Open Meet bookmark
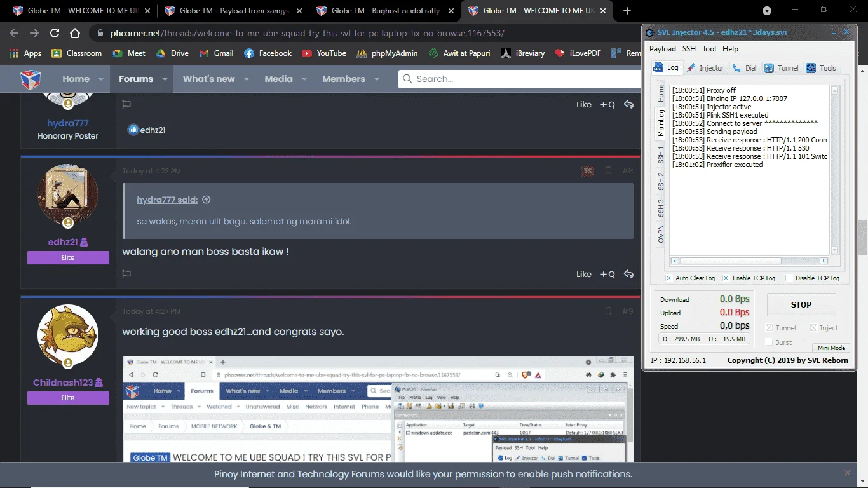The width and height of the screenshot is (868, 488). (x=129, y=53)
